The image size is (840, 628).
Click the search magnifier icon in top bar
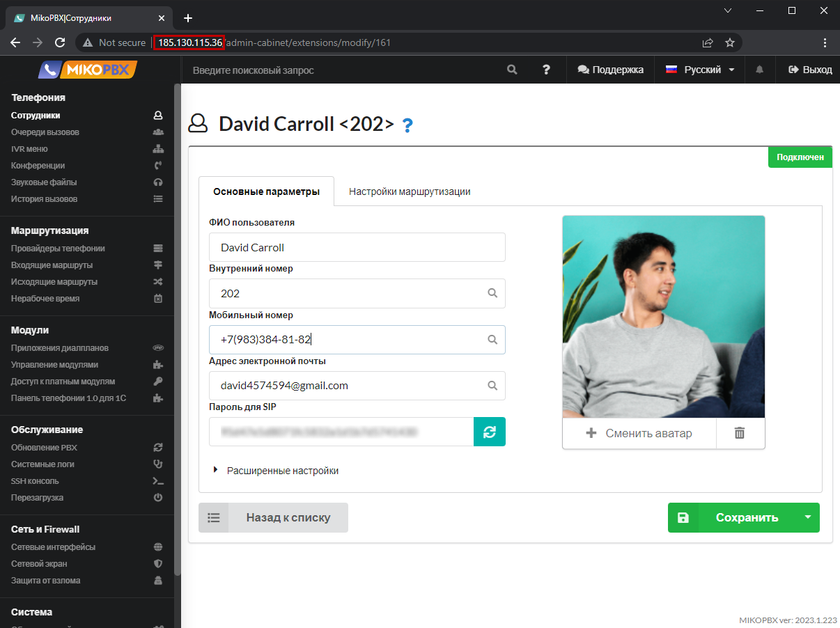click(x=512, y=70)
